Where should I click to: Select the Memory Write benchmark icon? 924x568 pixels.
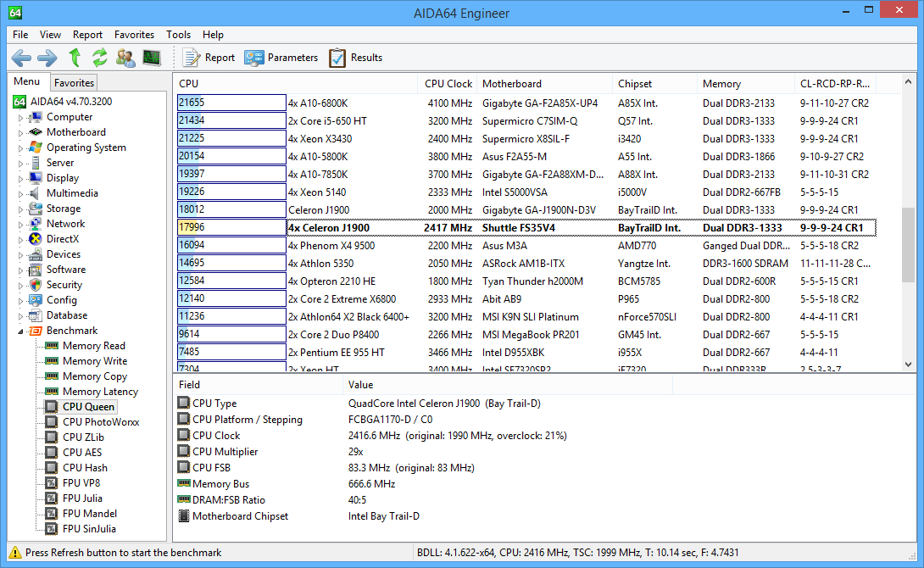click(x=52, y=361)
